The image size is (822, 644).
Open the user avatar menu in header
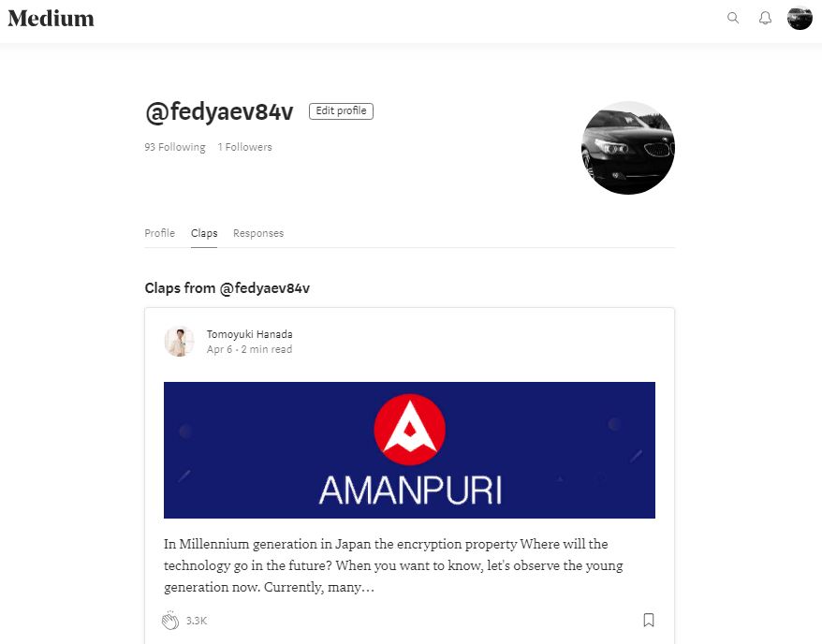[800, 18]
